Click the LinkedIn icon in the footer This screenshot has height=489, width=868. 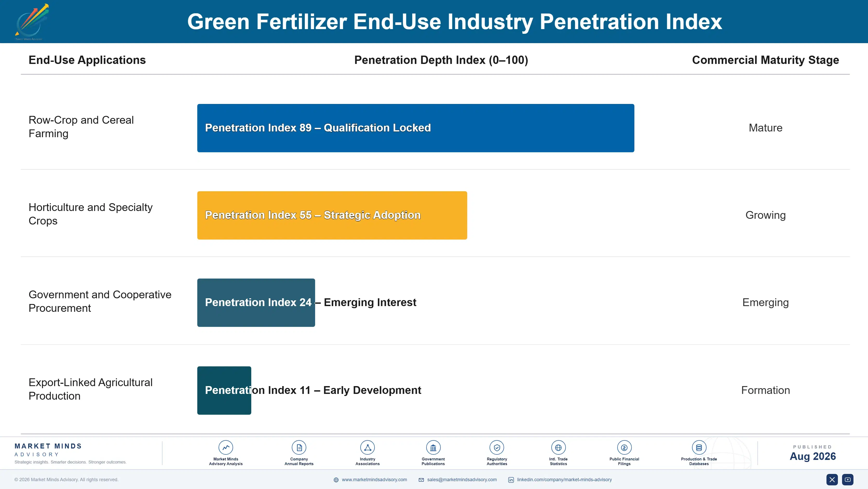click(x=511, y=480)
